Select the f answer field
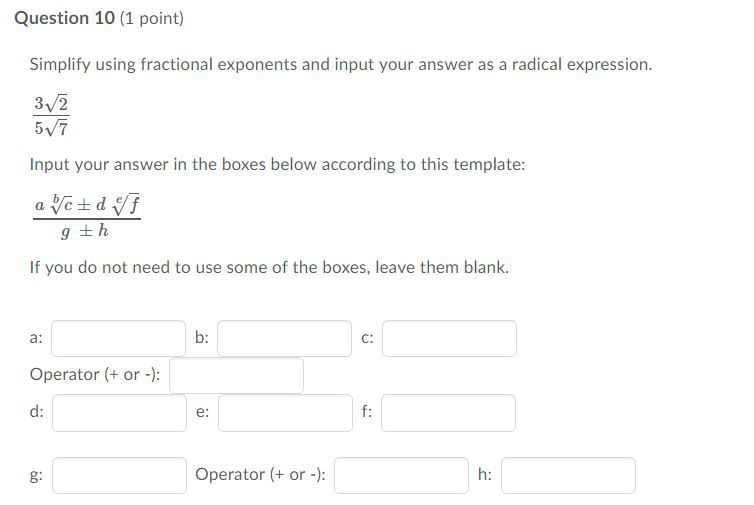This screenshot has height=505, width=754. (449, 413)
